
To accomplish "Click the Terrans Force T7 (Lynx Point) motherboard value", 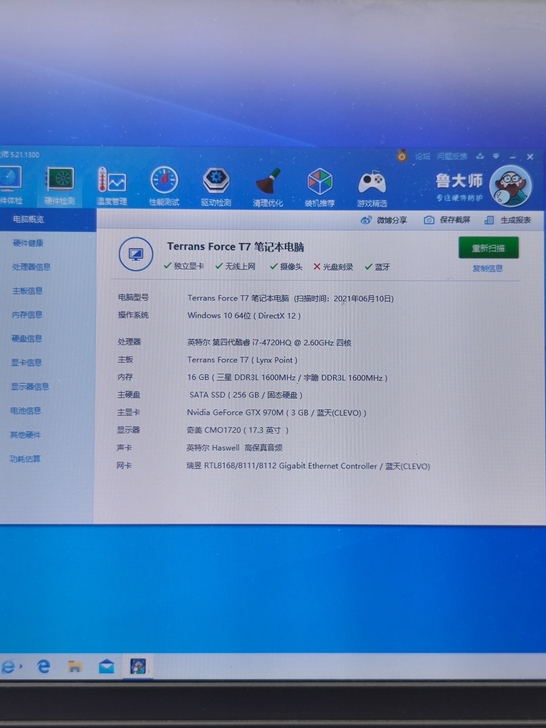I will point(242,360).
